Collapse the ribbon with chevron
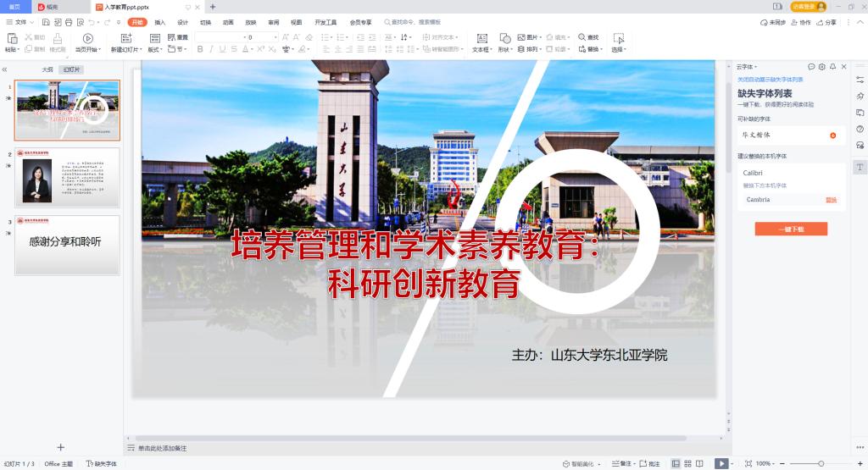This screenshot has width=868, height=470. point(860,22)
